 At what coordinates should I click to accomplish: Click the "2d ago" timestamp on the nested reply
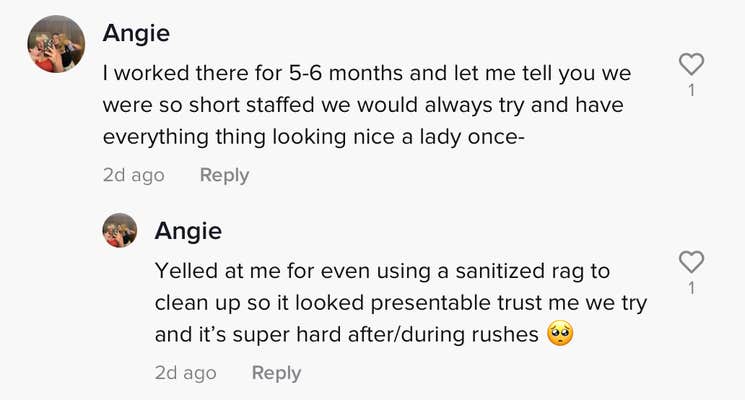tap(185, 373)
